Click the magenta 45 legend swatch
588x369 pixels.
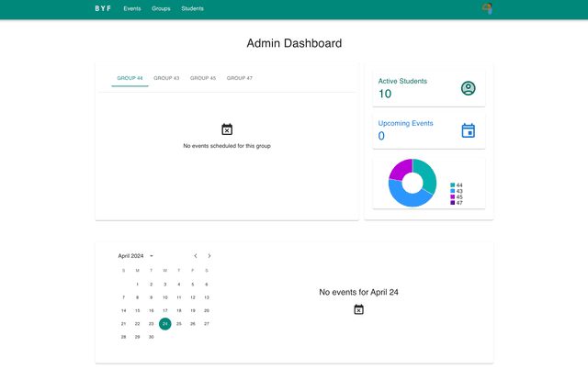coord(453,196)
